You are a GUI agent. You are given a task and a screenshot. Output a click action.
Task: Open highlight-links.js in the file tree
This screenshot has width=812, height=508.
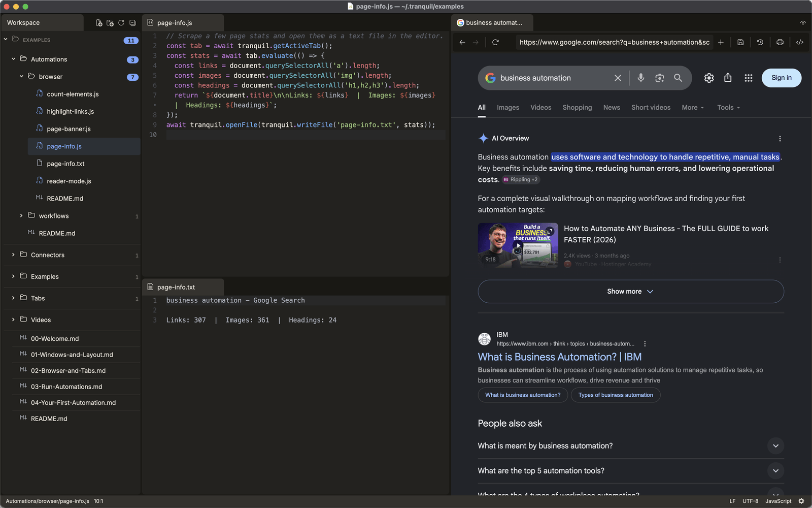(x=70, y=111)
